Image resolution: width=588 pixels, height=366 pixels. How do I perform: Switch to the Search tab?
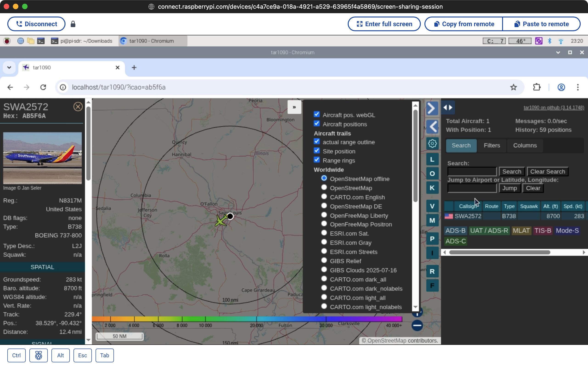coord(461,146)
